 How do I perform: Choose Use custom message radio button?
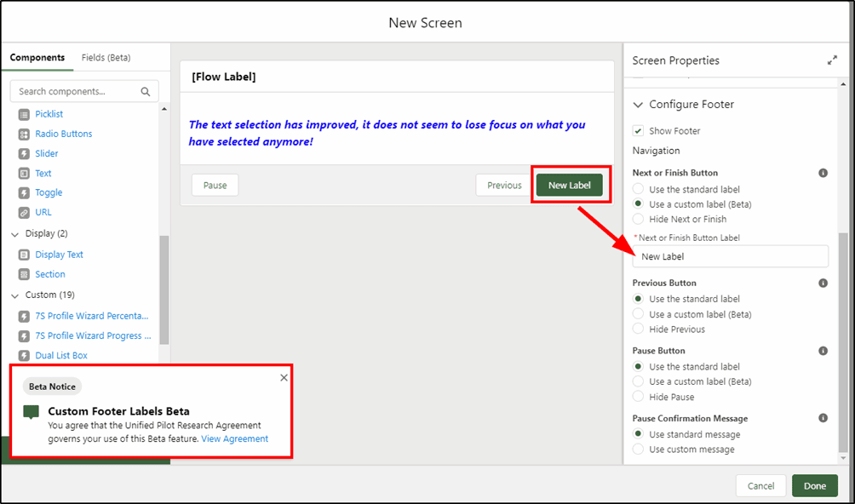click(x=638, y=450)
